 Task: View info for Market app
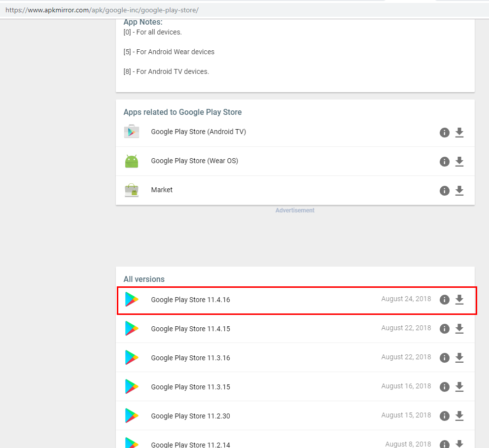point(445,190)
